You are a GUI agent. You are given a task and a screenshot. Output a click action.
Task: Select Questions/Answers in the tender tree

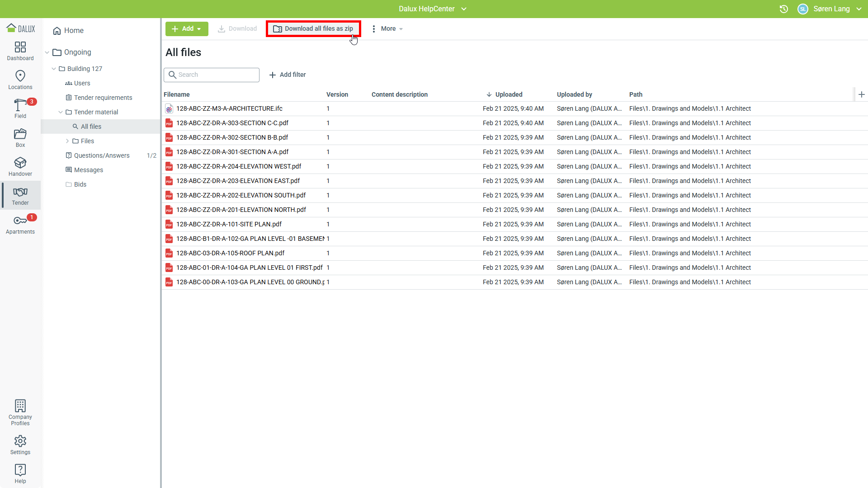click(102, 155)
